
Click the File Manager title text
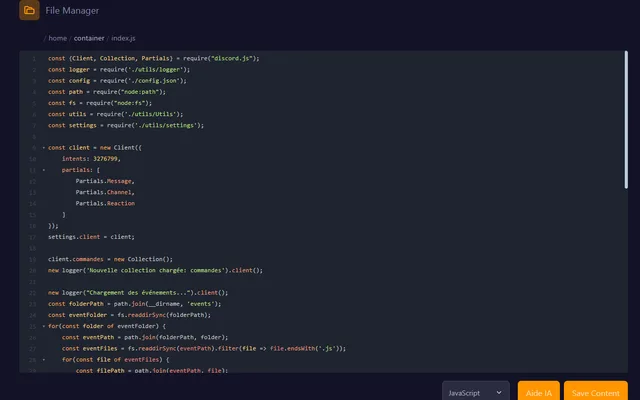click(x=72, y=11)
